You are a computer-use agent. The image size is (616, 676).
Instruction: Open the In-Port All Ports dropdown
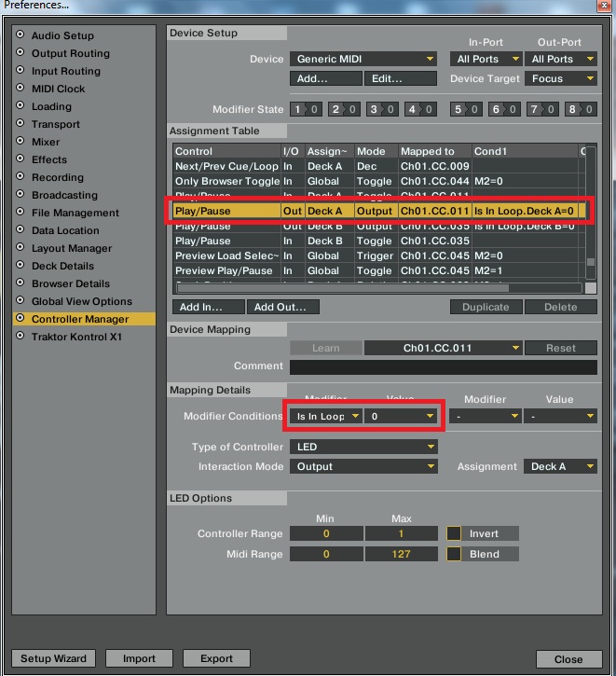[x=486, y=59]
